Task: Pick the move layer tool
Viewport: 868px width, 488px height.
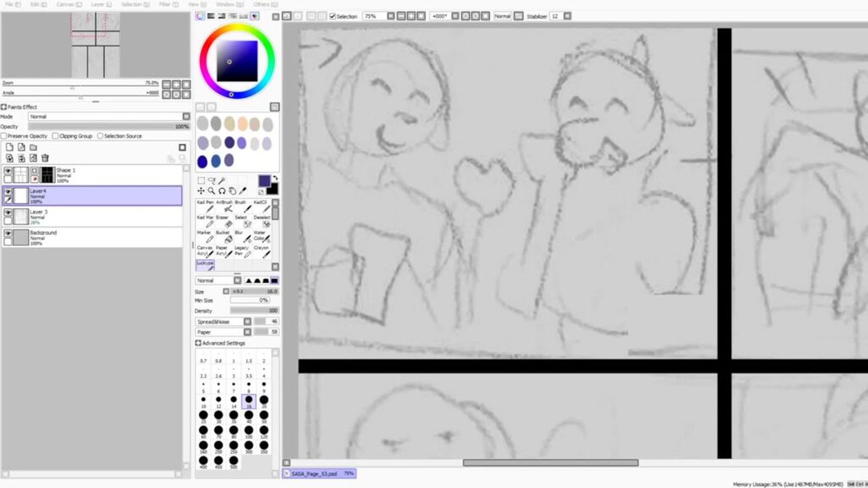Action: [201, 191]
